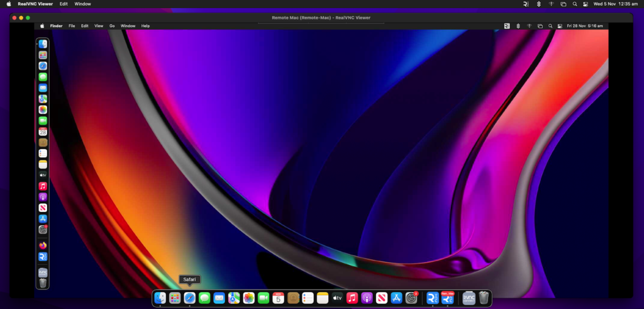Viewport: 644px width, 309px height.
Task: Expand the RealVNC Viewer application menu
Action: pyautogui.click(x=35, y=4)
